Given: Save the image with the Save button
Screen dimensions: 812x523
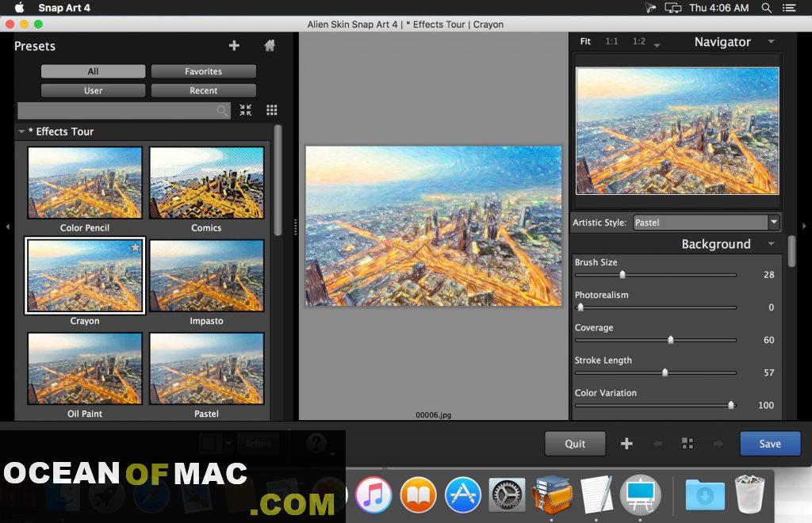Looking at the screenshot, I should (770, 444).
